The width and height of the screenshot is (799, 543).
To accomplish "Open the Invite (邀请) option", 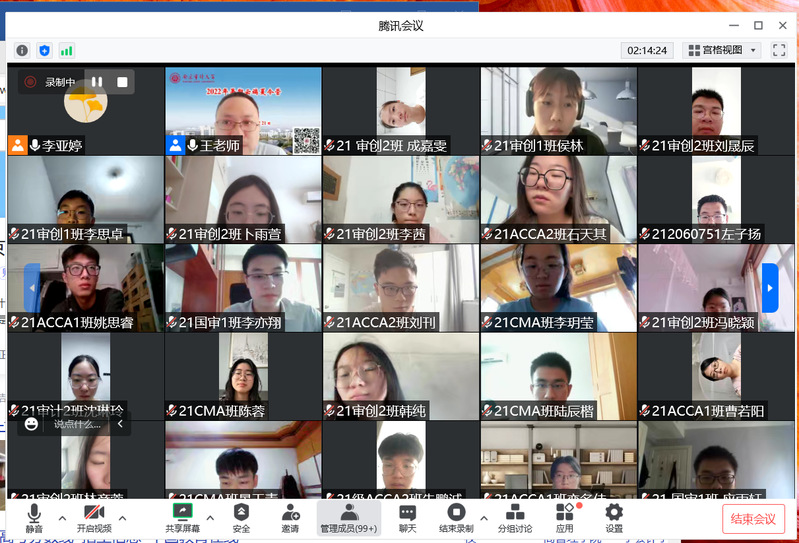I will click(290, 518).
